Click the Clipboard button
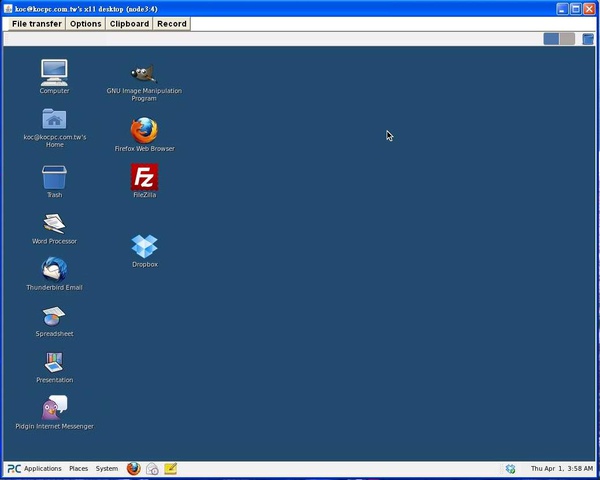This screenshot has height=480, width=600. pyautogui.click(x=129, y=23)
